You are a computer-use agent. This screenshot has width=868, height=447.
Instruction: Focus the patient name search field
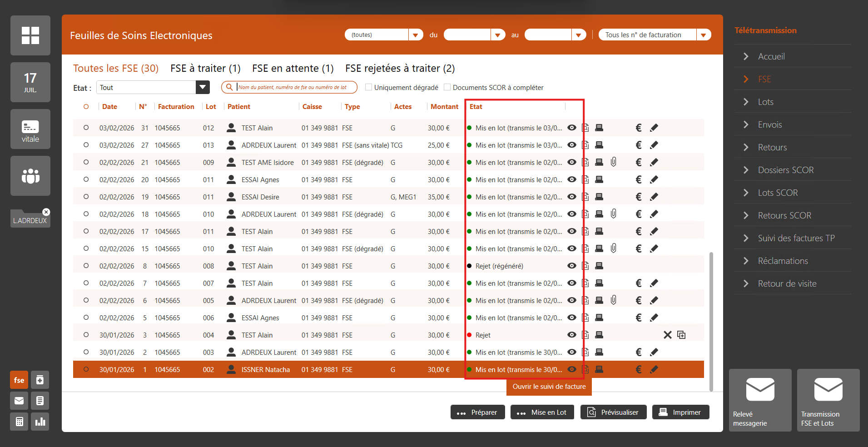coord(289,87)
